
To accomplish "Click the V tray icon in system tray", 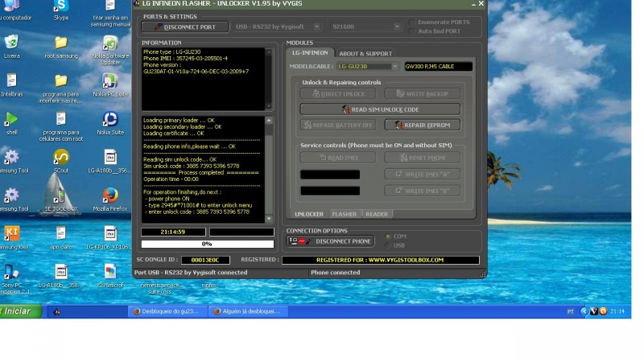I will click(593, 311).
